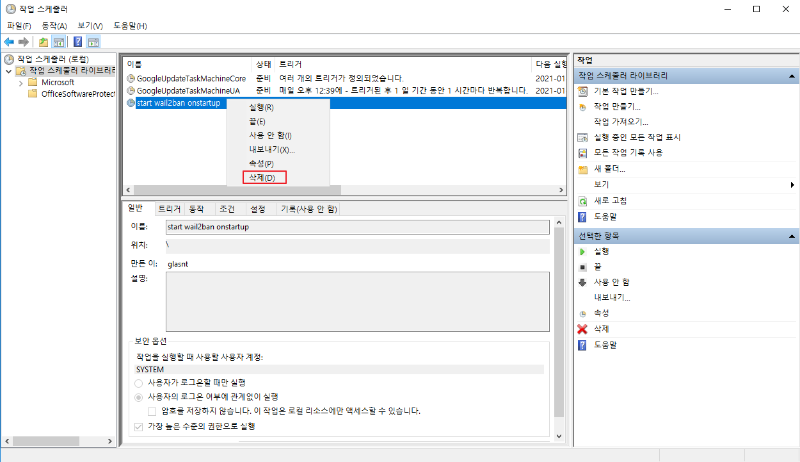The width and height of the screenshot is (800, 462).
Task: Create a new folder with 새 폴더
Action: [x=609, y=169]
